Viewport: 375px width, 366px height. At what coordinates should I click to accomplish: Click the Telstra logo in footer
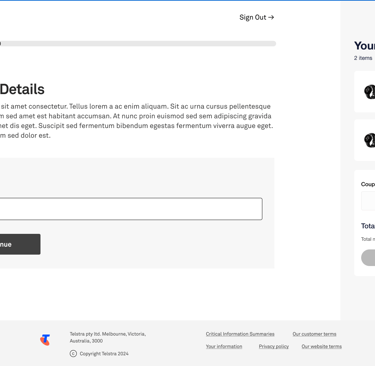tap(45, 340)
